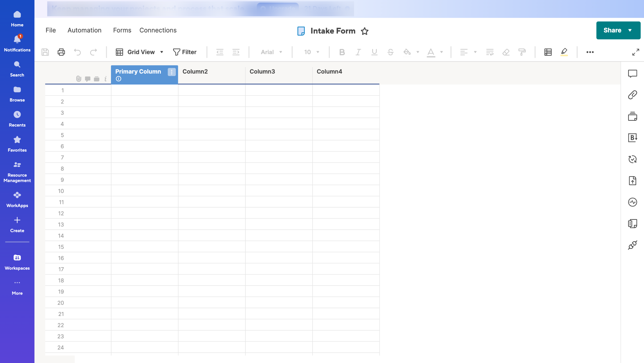Image resolution: width=644 pixels, height=363 pixels.
Task: Click the Share button
Action: [612, 30]
